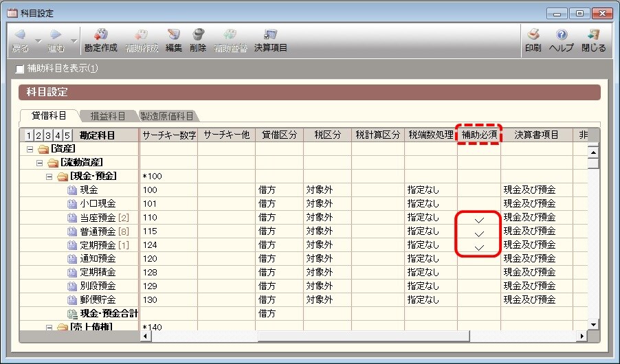Open 決算項目 from the toolbar

270,34
